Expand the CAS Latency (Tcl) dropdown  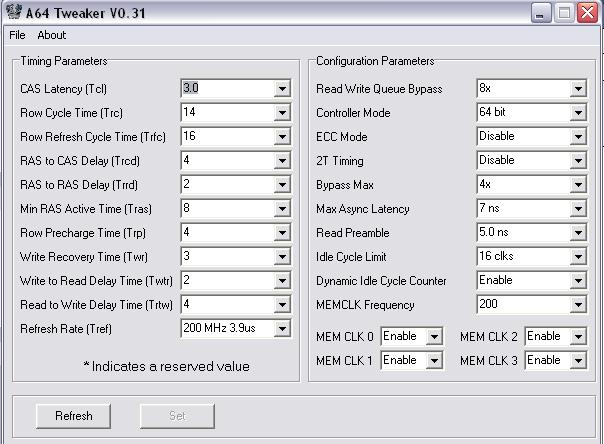282,89
